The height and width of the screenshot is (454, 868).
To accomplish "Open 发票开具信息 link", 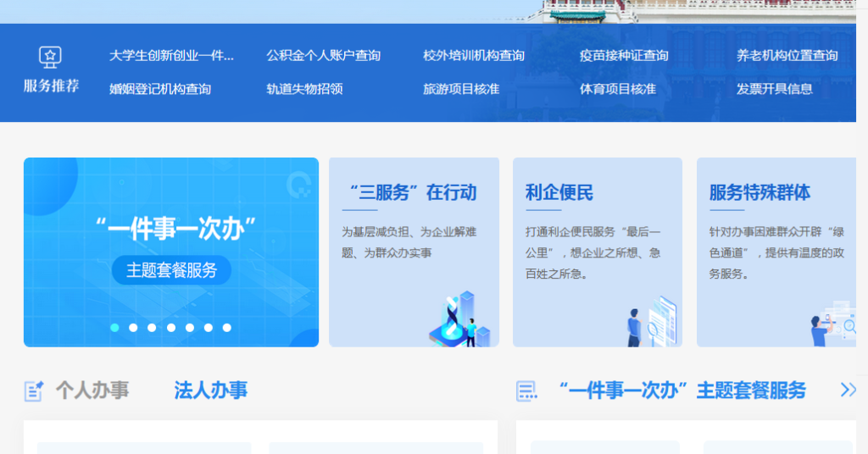I will click(774, 89).
